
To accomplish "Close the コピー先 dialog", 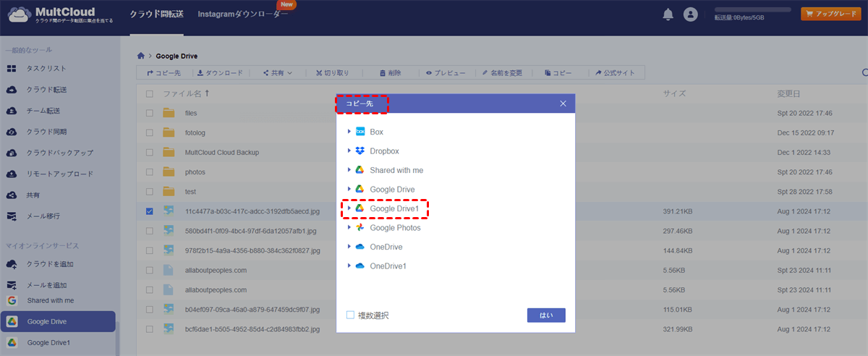I will coord(563,103).
